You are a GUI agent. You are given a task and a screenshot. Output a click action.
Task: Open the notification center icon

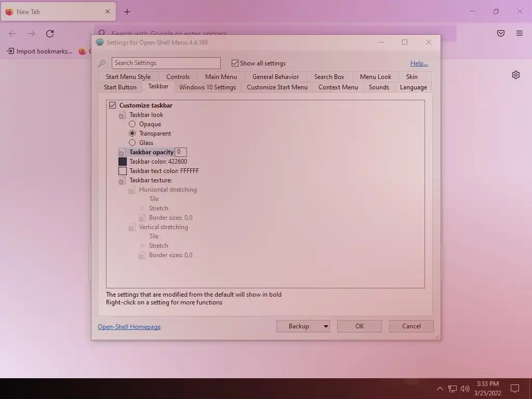pos(515,389)
